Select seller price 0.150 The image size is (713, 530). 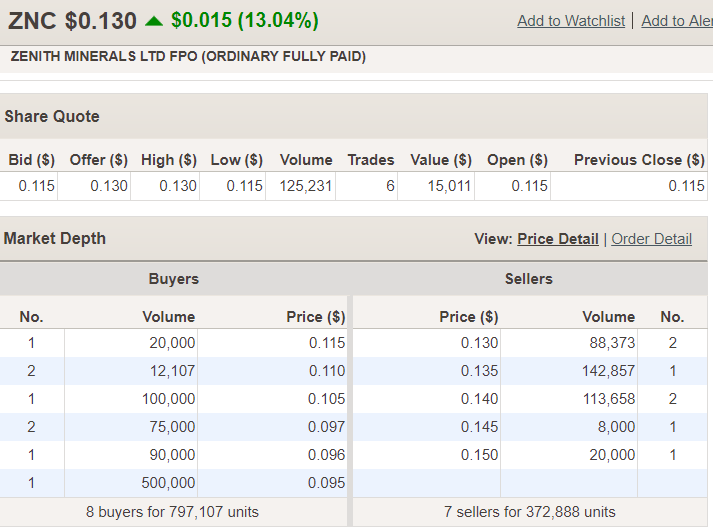[x=479, y=455]
